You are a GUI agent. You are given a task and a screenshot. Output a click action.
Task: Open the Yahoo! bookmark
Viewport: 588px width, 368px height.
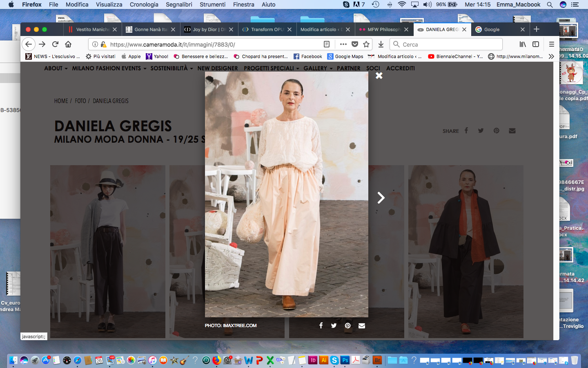[157, 56]
